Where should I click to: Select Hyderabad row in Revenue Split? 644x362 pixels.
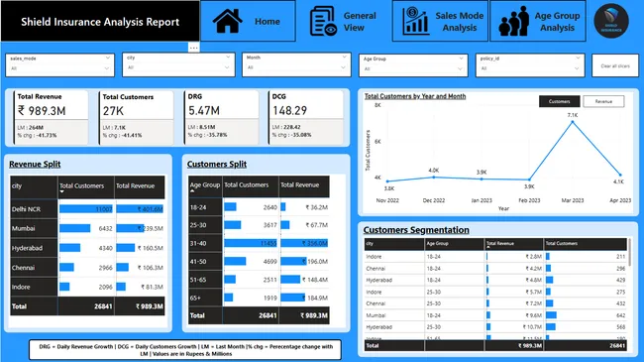(87, 248)
